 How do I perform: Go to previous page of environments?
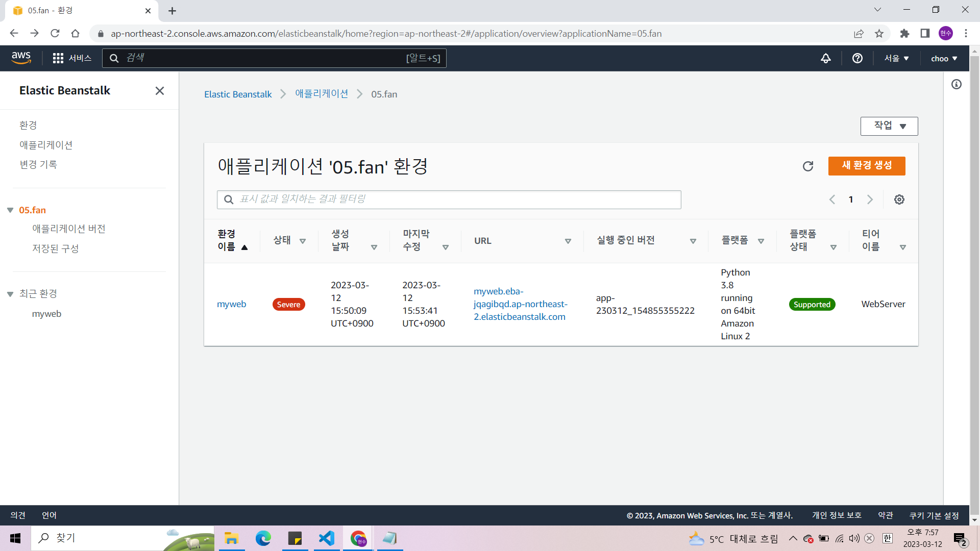point(832,199)
